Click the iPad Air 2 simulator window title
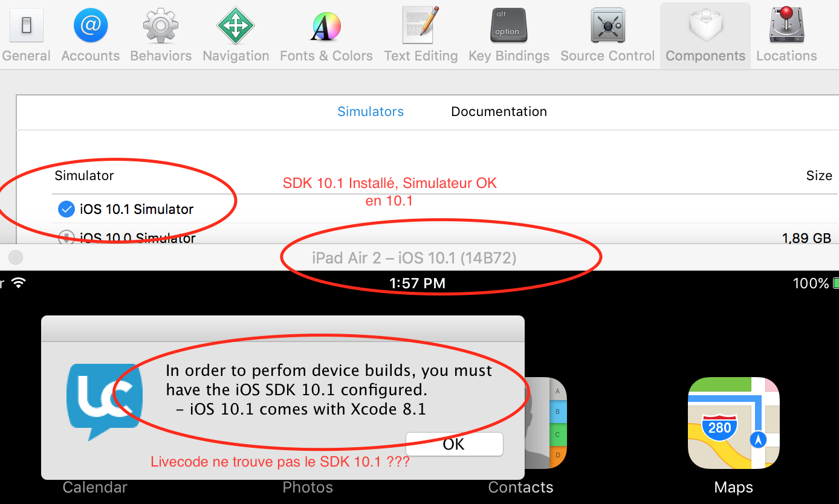 [414, 258]
